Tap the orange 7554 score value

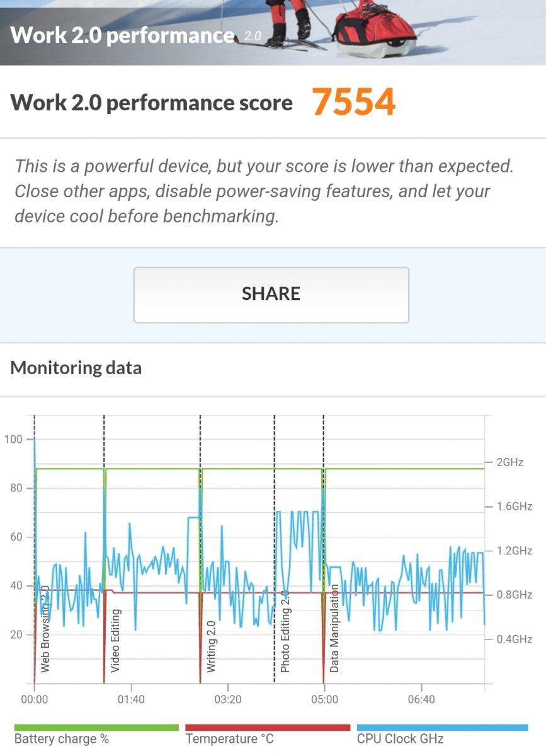point(354,102)
